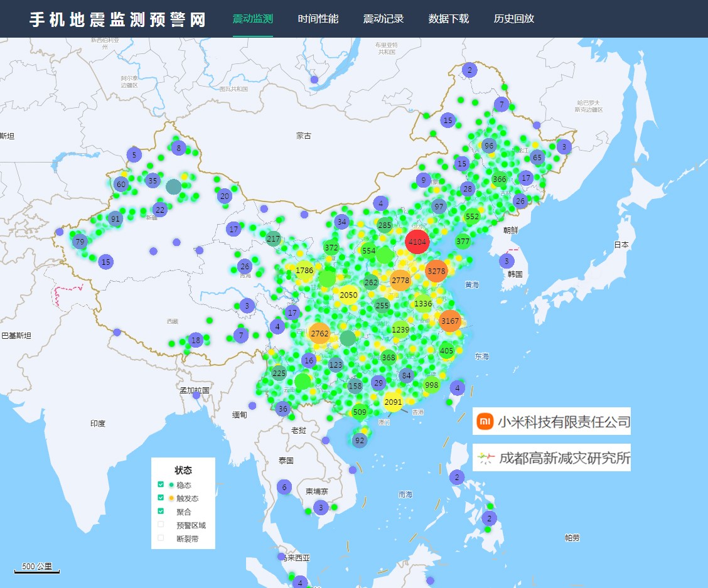Screen dimensions: 708x588
Task: Go to the 数据下载 page
Action: click(x=448, y=19)
